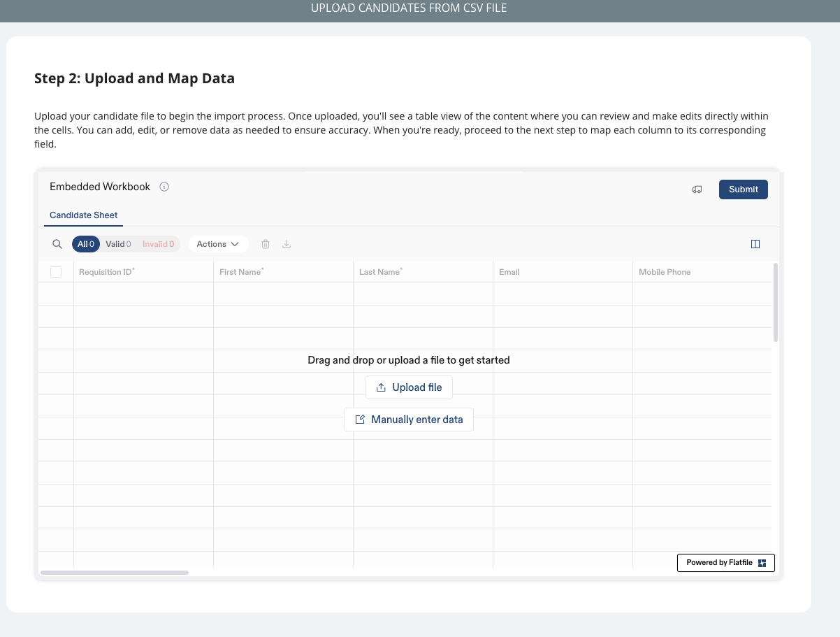840x637 pixels.
Task: Click the Last Name column header
Action: coord(423,272)
